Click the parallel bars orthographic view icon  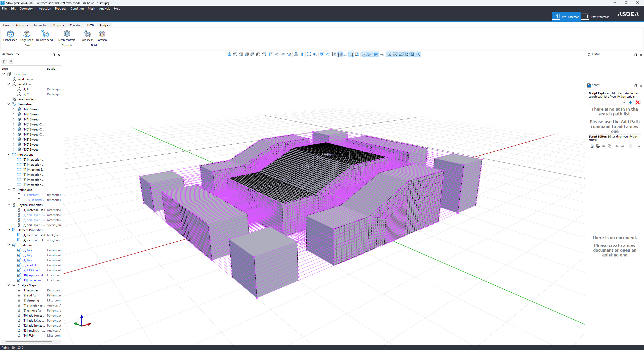302,54
